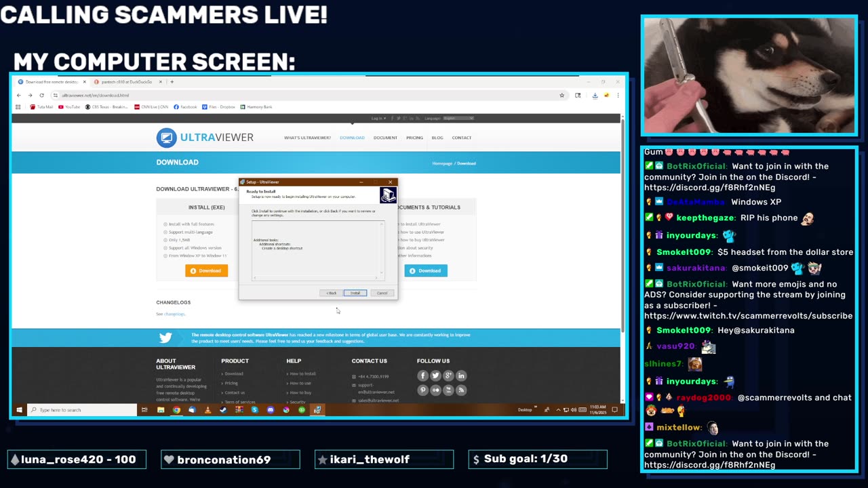Open VLC from the taskbar
868x488 pixels.
pyautogui.click(x=208, y=409)
